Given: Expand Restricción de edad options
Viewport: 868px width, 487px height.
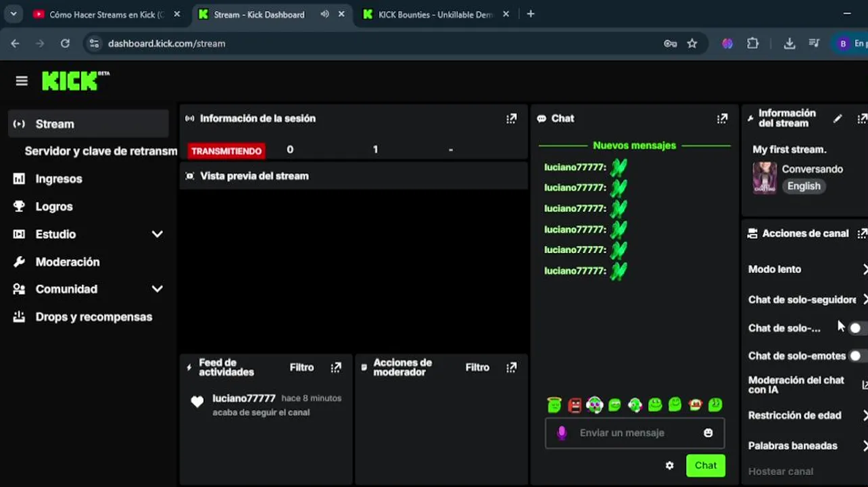Looking at the screenshot, I should [x=865, y=415].
